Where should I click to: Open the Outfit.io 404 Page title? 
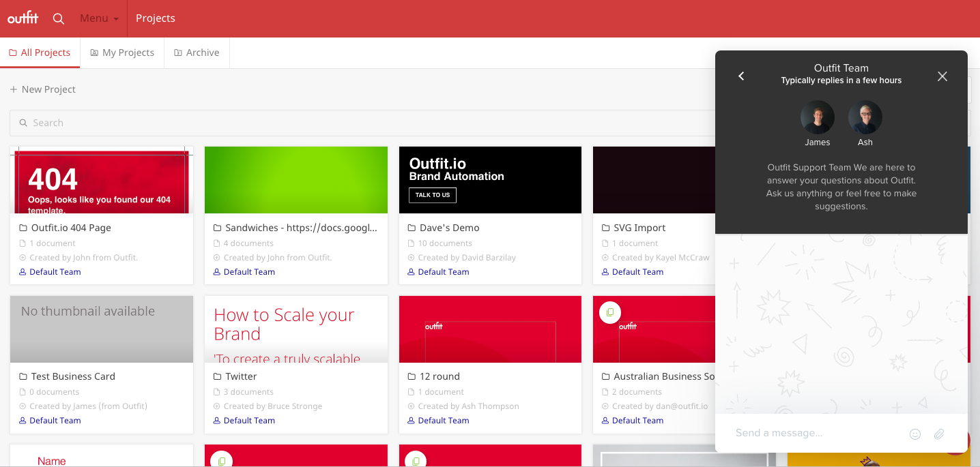(x=71, y=228)
